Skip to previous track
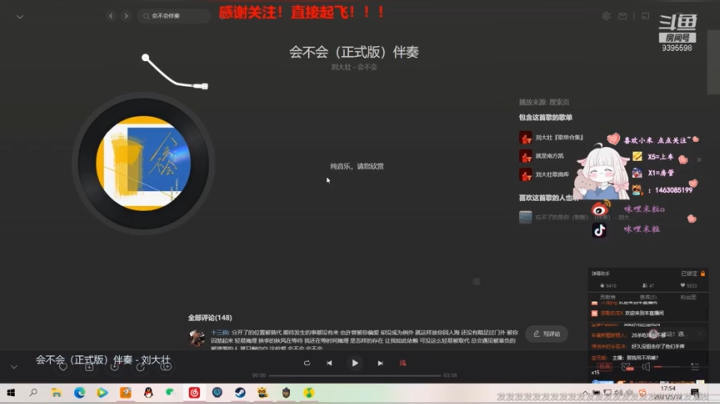Screen dimensions: 720x404 (329, 363)
